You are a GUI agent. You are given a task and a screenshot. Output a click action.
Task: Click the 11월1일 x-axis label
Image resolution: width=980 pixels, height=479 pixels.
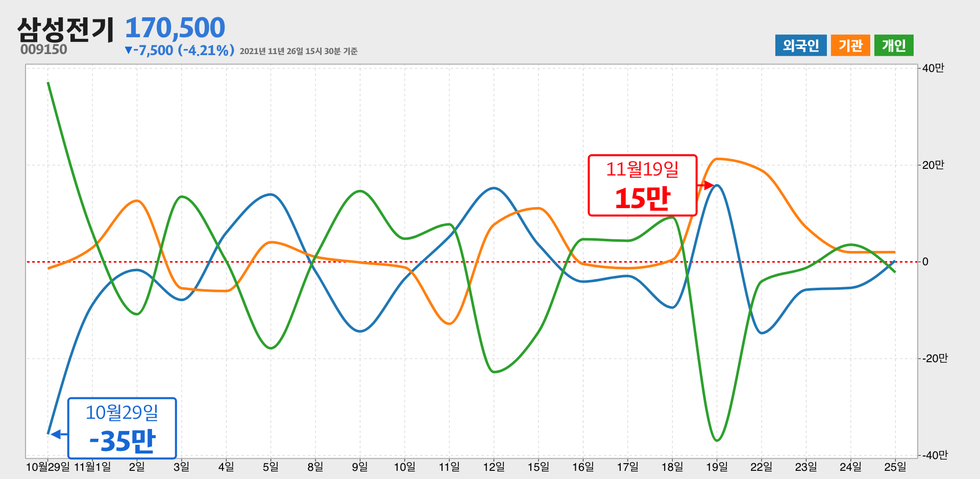click(x=92, y=467)
